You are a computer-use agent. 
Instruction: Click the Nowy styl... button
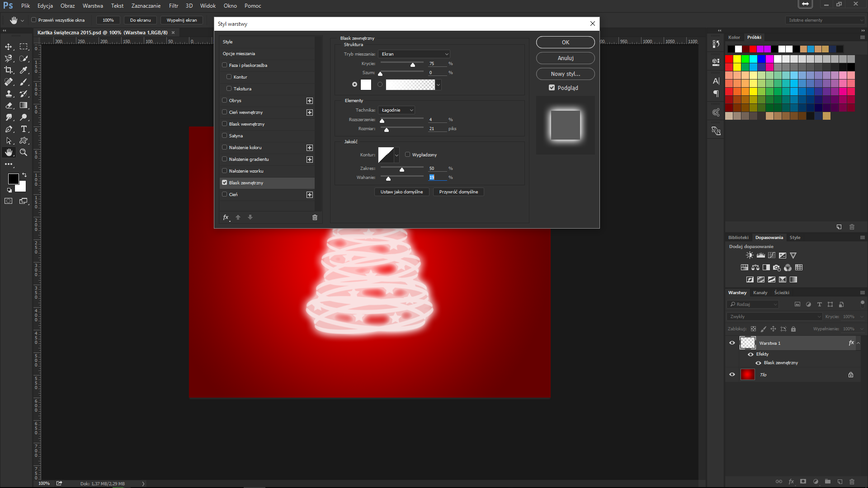point(565,74)
